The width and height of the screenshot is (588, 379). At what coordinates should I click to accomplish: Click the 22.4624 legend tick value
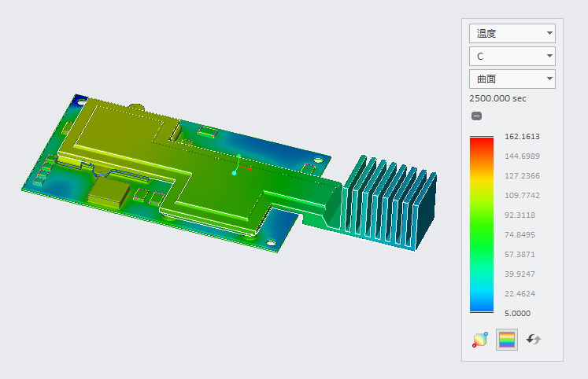coord(522,293)
